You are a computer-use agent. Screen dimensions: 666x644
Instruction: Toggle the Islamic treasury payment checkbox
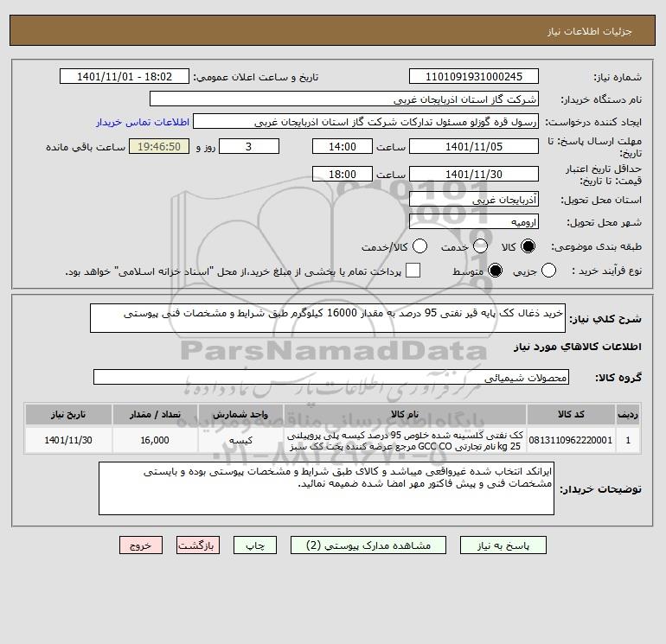pyautogui.click(x=413, y=271)
